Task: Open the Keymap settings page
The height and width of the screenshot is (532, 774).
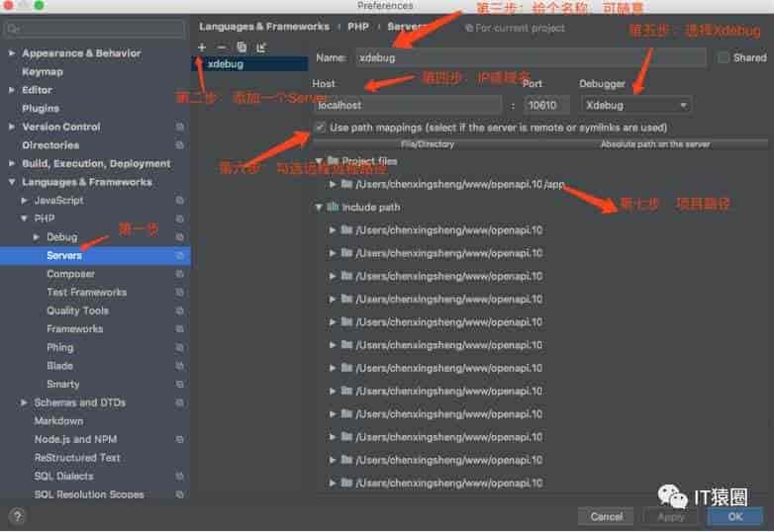Action: pyautogui.click(x=43, y=72)
